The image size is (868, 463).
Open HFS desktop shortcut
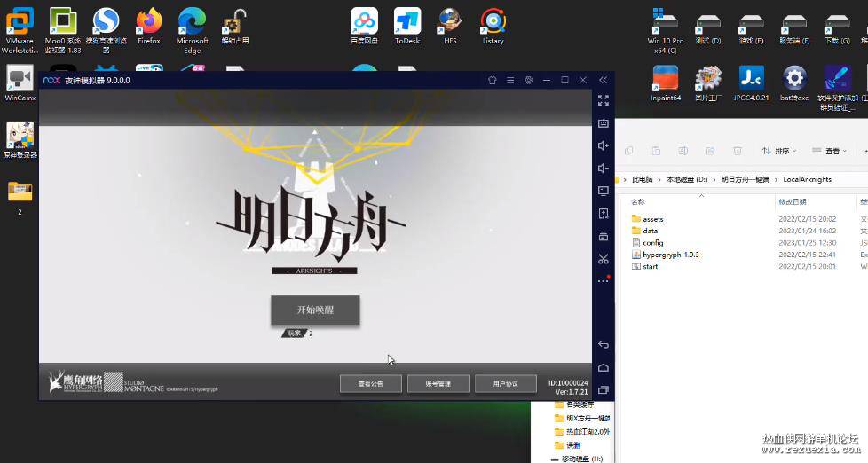pos(450,27)
